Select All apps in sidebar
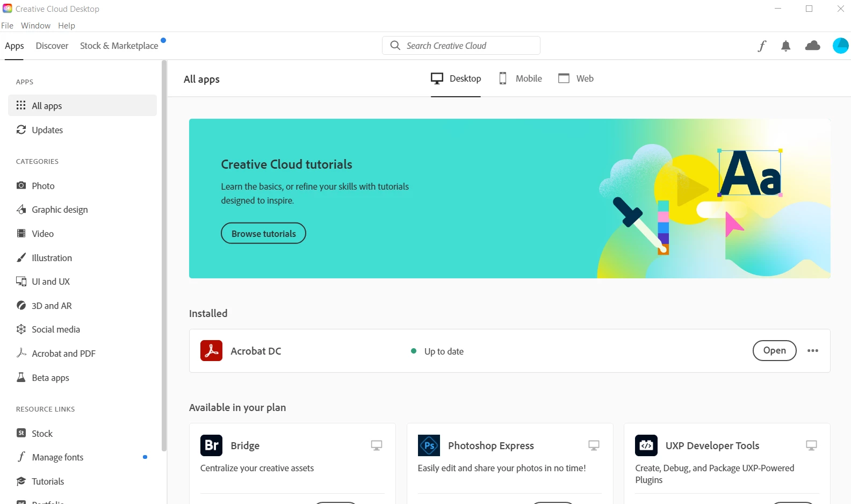This screenshot has width=851, height=504. click(82, 105)
